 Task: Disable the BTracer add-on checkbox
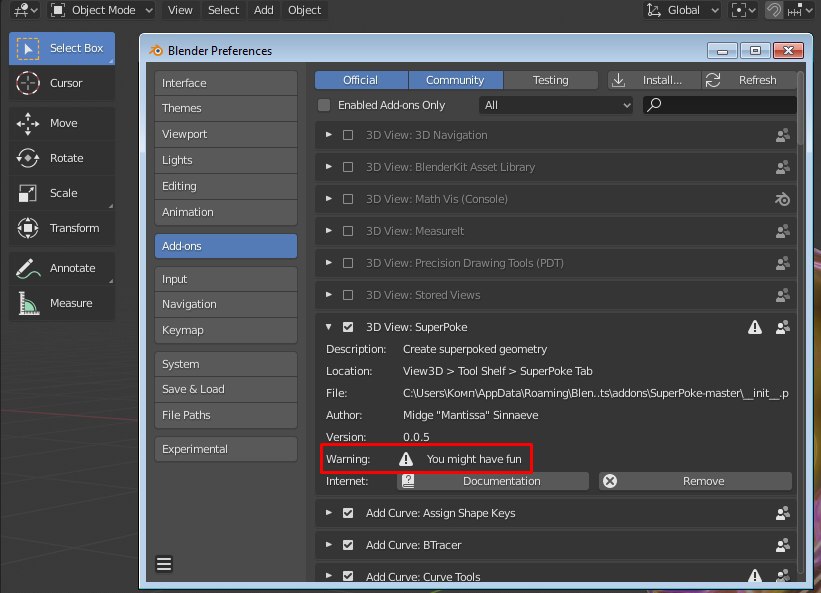348,545
